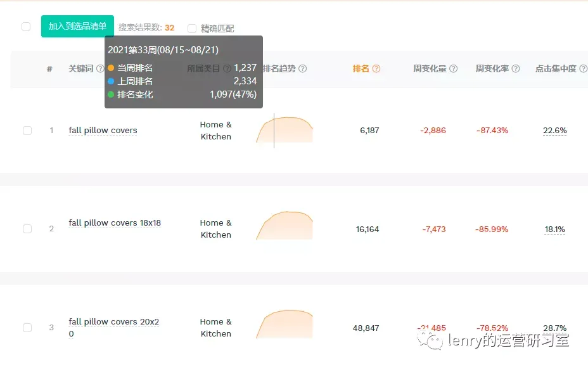Open the fall pillow covers keyword link

103,130
